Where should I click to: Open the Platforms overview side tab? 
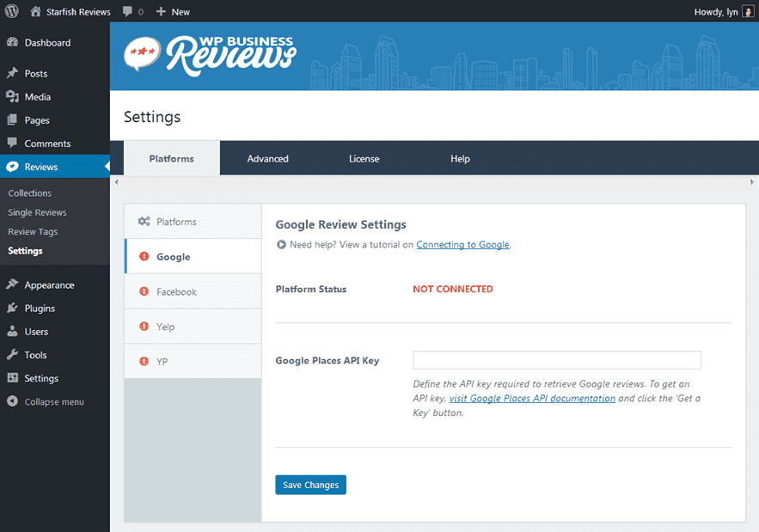click(x=193, y=221)
